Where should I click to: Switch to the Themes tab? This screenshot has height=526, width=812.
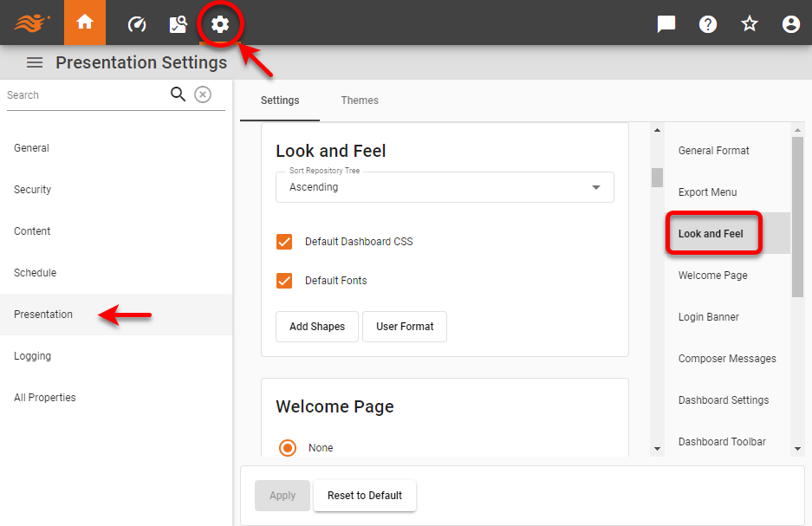(360, 100)
